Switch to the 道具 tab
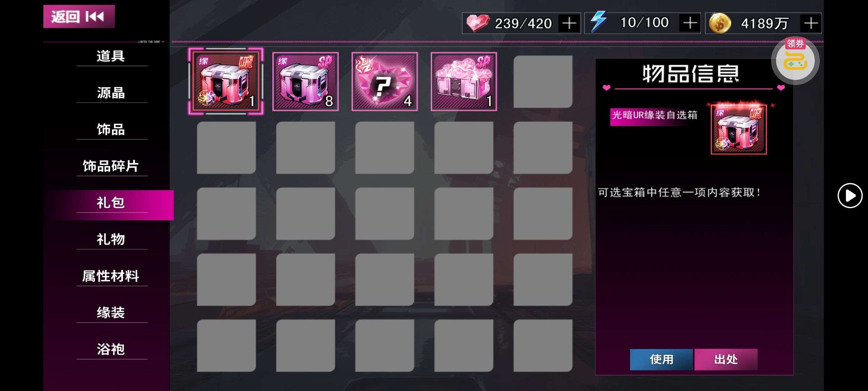The height and width of the screenshot is (391, 868). tap(111, 56)
